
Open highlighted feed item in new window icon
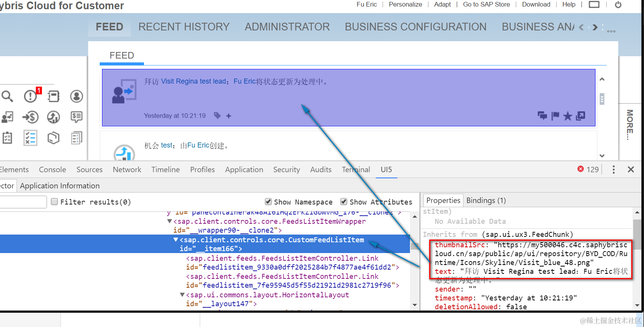point(580,116)
